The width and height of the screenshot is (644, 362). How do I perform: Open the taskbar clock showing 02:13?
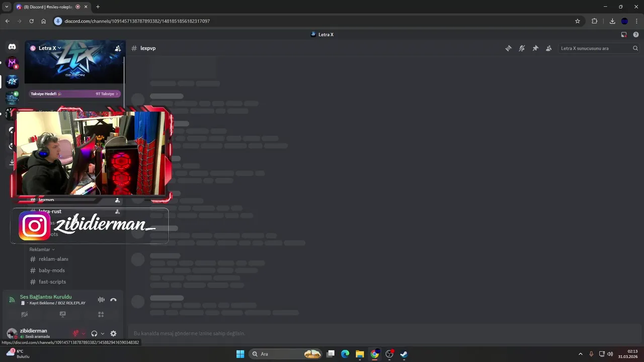click(628, 354)
